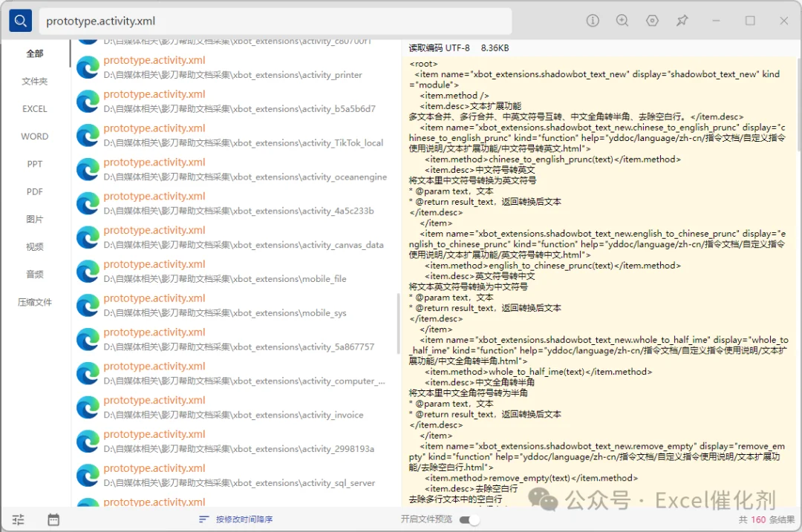Click Edge file icon for activity_oceanengine result
The width and height of the screenshot is (802, 532).
(88, 170)
